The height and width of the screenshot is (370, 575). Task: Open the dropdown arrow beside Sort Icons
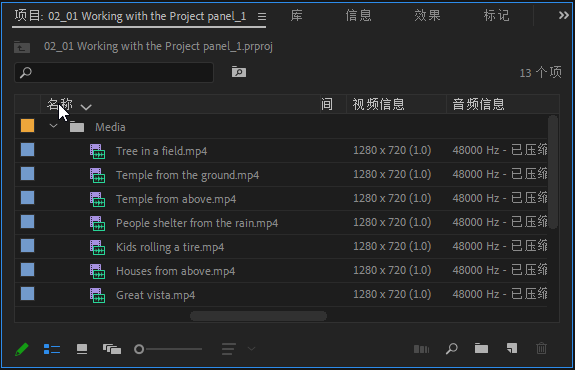(x=251, y=349)
